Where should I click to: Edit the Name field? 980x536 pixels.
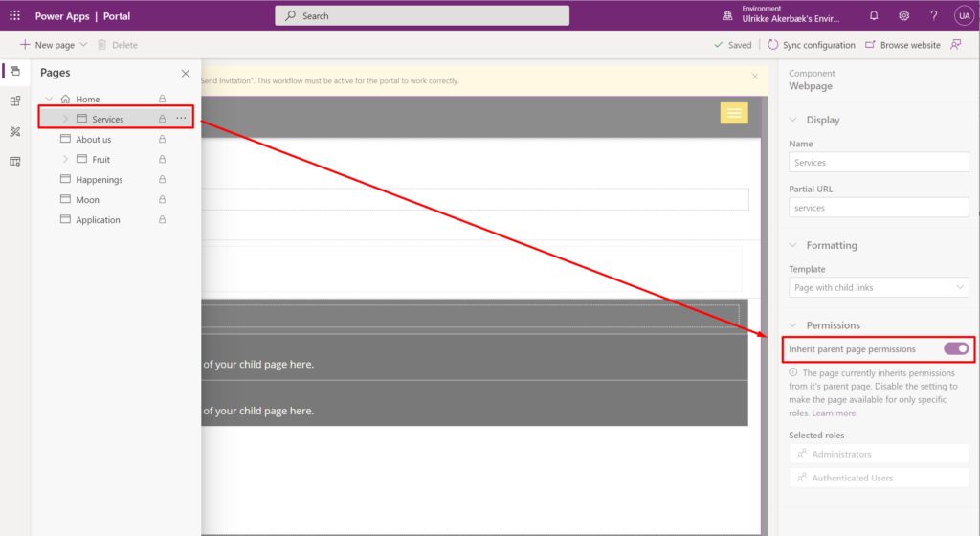click(x=879, y=162)
